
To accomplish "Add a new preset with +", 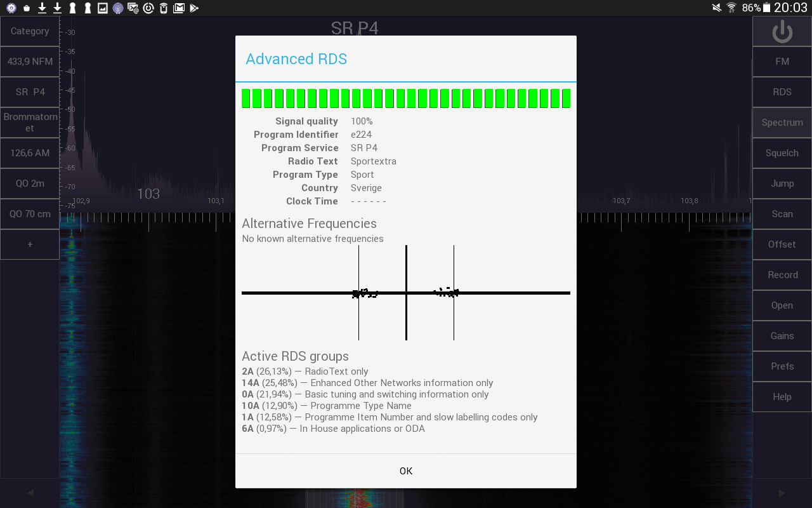I will [30, 244].
